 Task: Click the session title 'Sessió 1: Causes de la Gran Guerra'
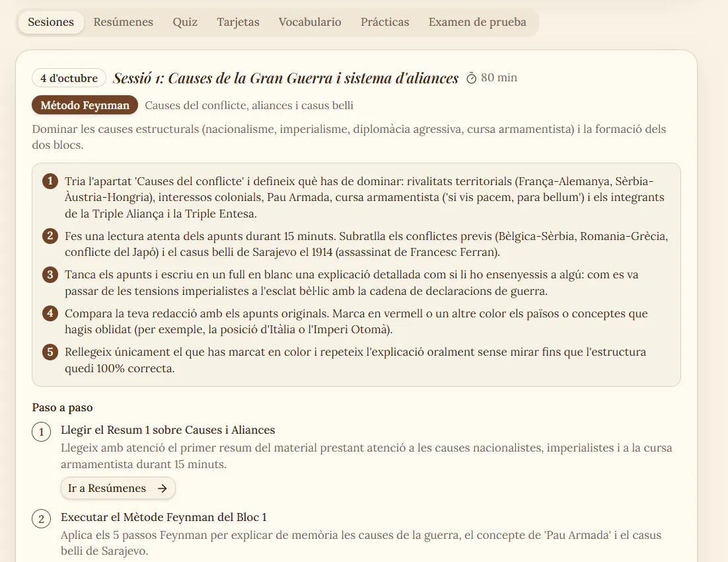[x=285, y=78]
